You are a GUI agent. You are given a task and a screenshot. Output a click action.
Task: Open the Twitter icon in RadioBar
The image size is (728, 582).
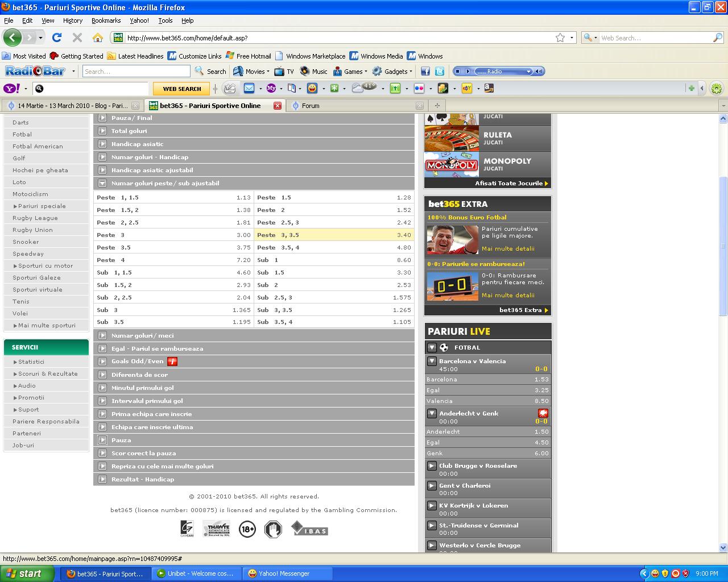click(x=439, y=72)
